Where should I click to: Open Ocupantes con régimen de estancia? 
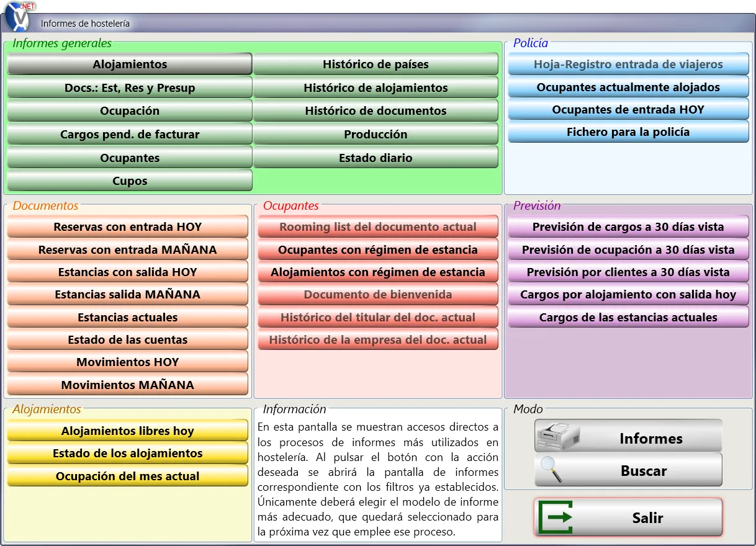(x=378, y=250)
